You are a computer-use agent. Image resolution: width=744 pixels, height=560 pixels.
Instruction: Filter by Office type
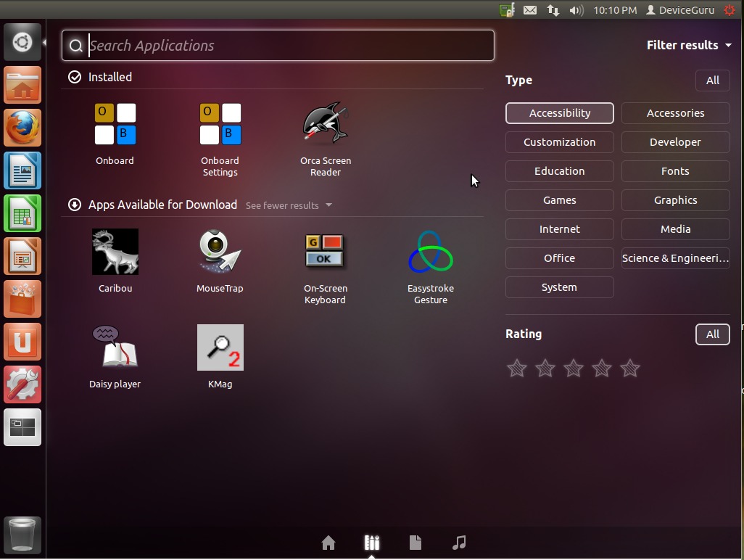pyautogui.click(x=559, y=258)
